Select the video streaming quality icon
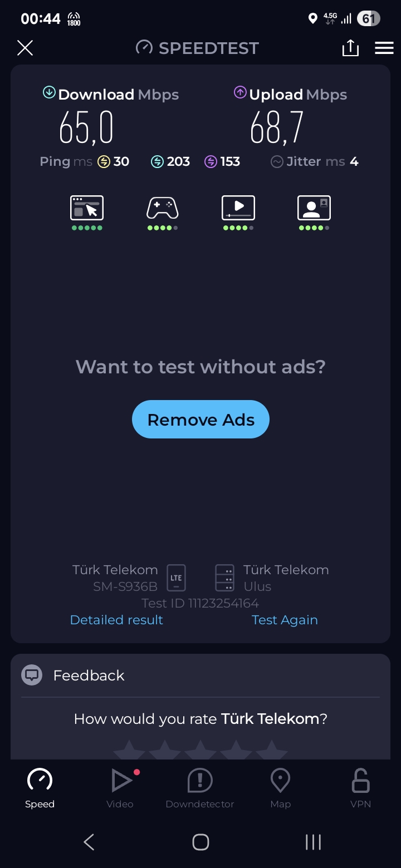 [x=238, y=208]
